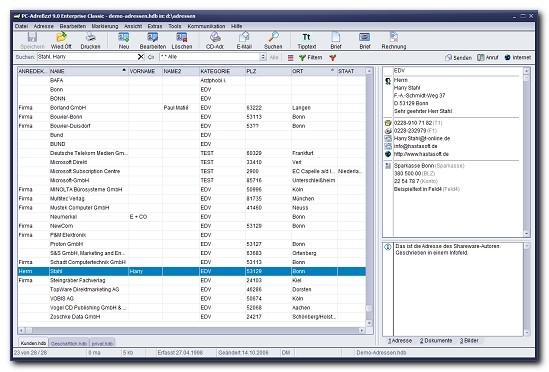Open the Kommunikation menu
549x372 pixels.
[206, 26]
